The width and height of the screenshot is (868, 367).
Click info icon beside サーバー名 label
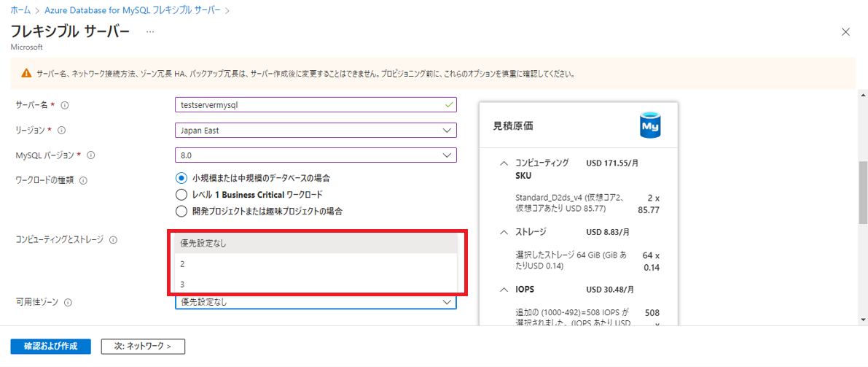click(x=64, y=105)
